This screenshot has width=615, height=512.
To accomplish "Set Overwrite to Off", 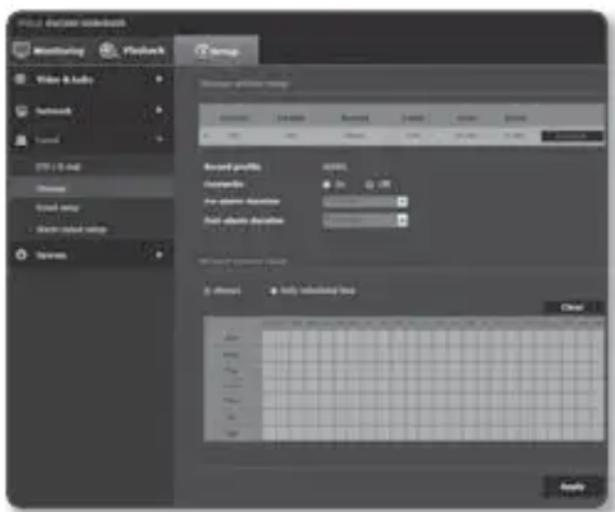I will [x=369, y=184].
